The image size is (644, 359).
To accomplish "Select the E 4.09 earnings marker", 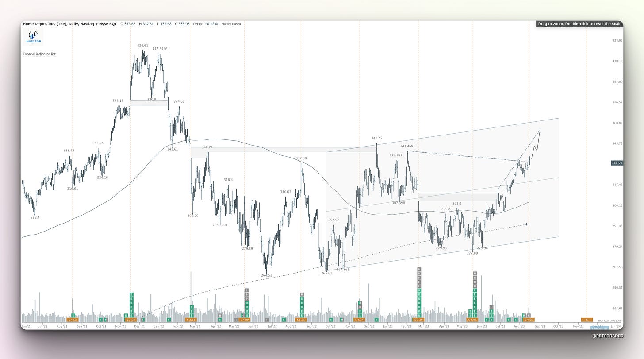I will pyautogui.click(x=245, y=320).
